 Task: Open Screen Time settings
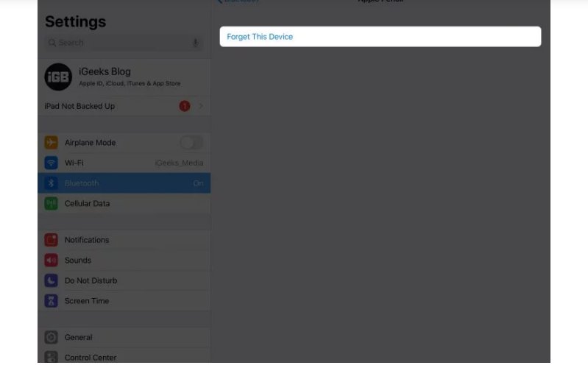tap(124, 300)
